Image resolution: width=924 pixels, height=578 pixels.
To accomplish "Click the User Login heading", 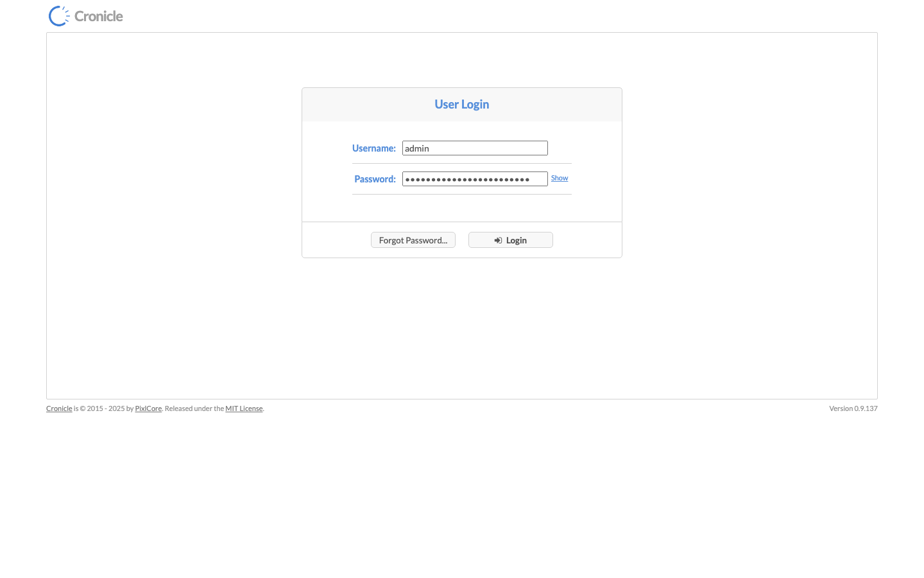I will click(x=462, y=105).
